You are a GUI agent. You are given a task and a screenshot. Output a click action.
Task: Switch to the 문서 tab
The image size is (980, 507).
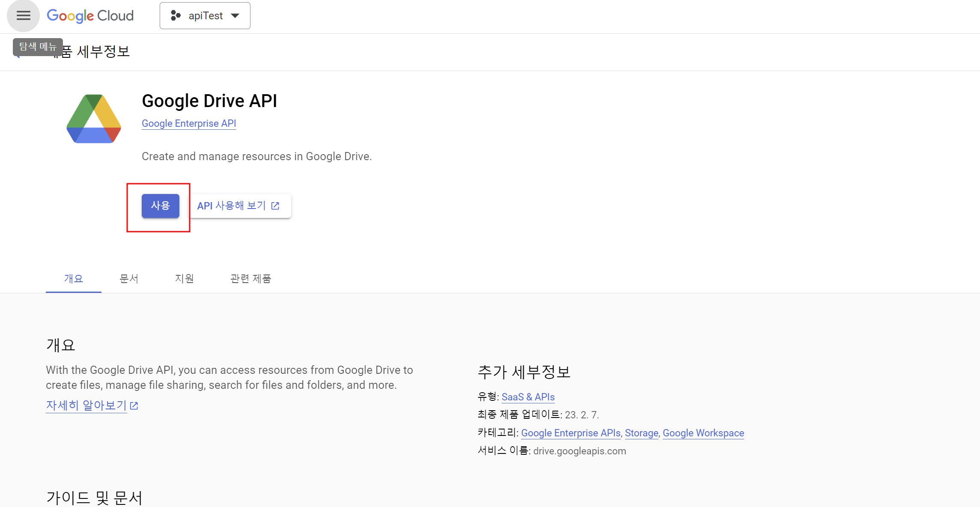click(x=129, y=279)
